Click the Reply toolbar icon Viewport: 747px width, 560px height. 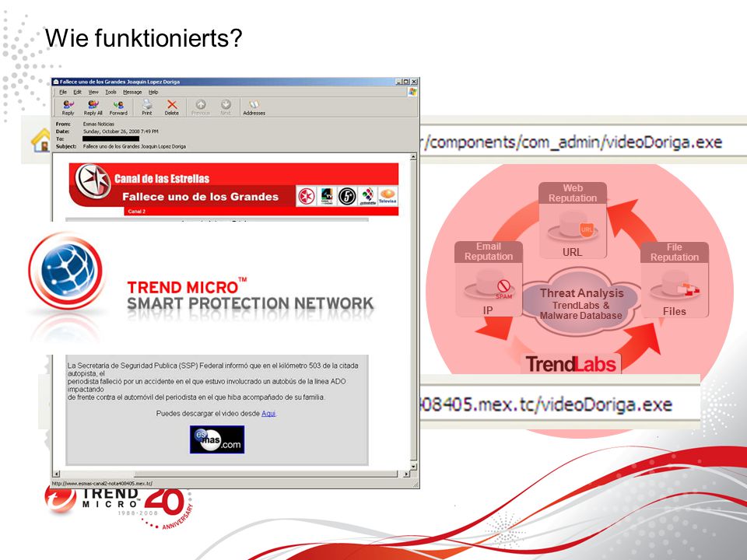[x=68, y=107]
